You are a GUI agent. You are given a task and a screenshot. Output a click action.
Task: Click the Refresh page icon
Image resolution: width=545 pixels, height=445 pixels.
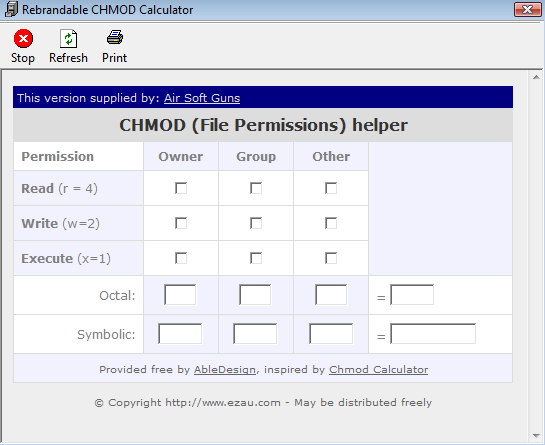68,38
